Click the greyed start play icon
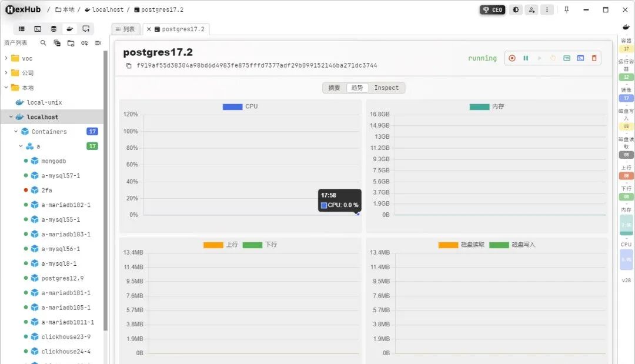The width and height of the screenshot is (635, 364). [539, 58]
